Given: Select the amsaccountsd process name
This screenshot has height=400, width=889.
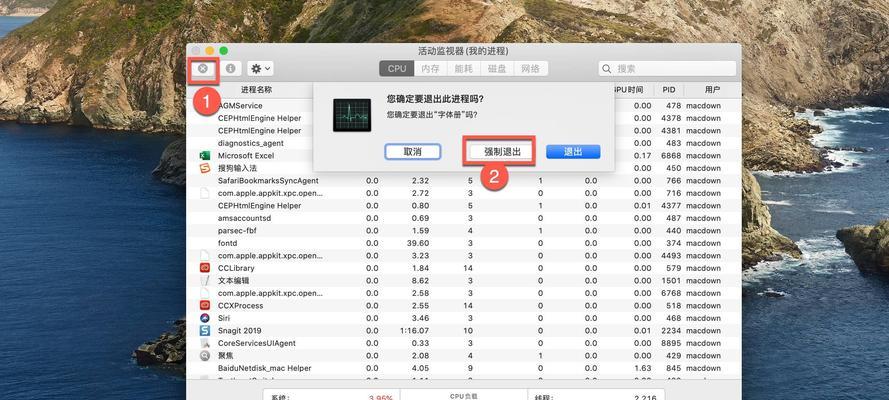Looking at the screenshot, I should point(244,218).
